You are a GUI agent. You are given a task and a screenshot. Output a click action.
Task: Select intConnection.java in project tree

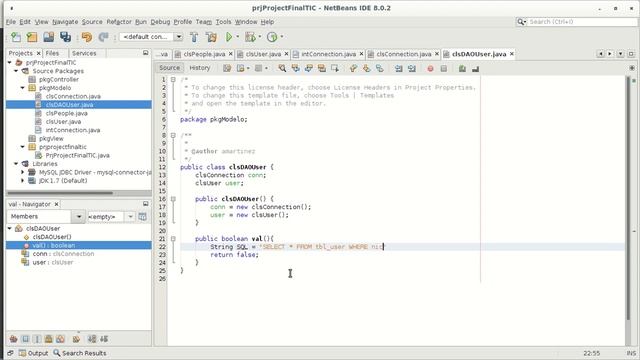tap(73, 130)
